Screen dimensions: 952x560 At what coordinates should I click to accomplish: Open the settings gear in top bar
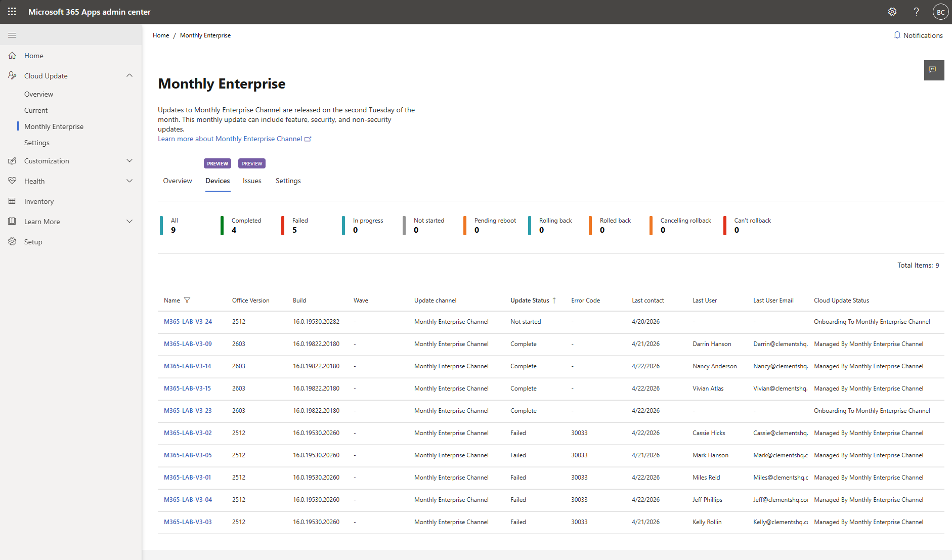(892, 12)
